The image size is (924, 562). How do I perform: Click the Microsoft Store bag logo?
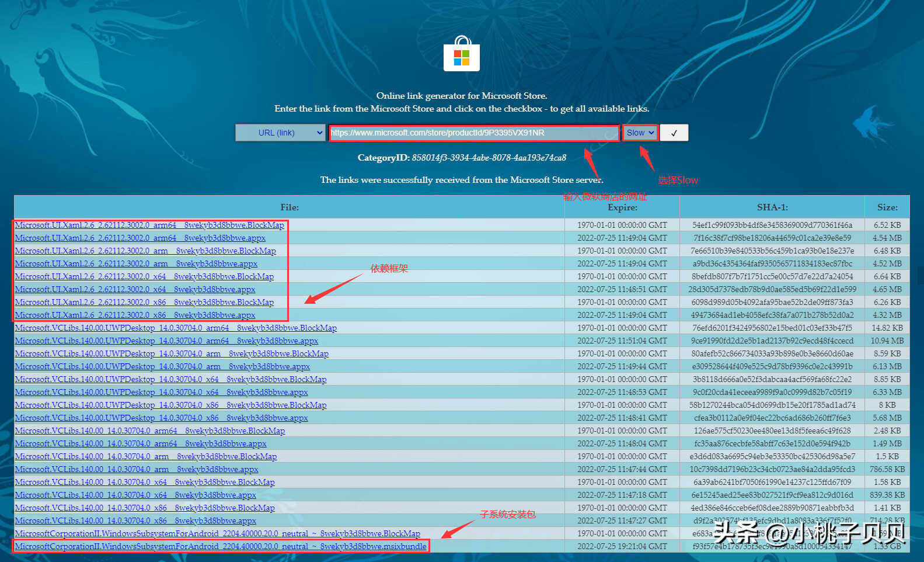(x=461, y=53)
